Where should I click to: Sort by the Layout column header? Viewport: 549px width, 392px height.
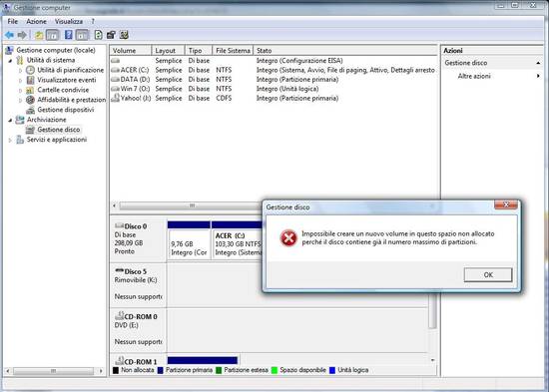(x=168, y=51)
